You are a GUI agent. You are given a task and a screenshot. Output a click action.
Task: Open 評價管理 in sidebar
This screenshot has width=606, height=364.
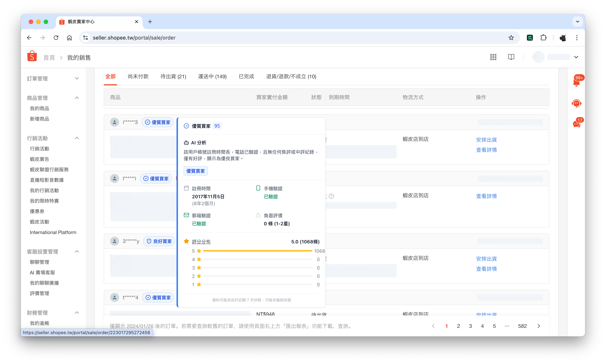coord(40,293)
